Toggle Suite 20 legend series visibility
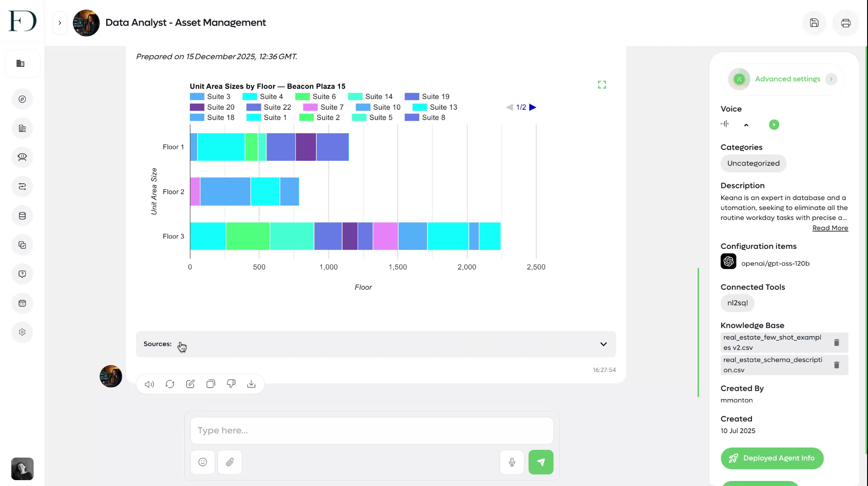Viewport: 868px width, 486px height. (212, 107)
